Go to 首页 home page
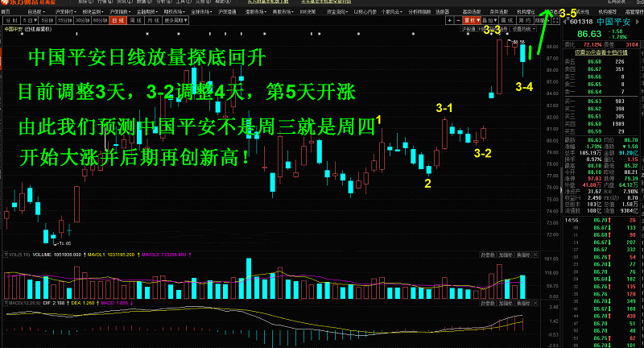 pos(5,11)
